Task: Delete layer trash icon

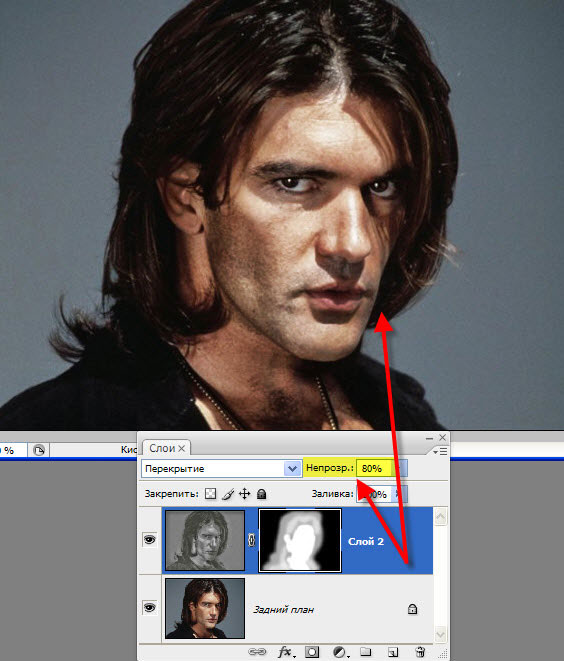Action: [420, 652]
